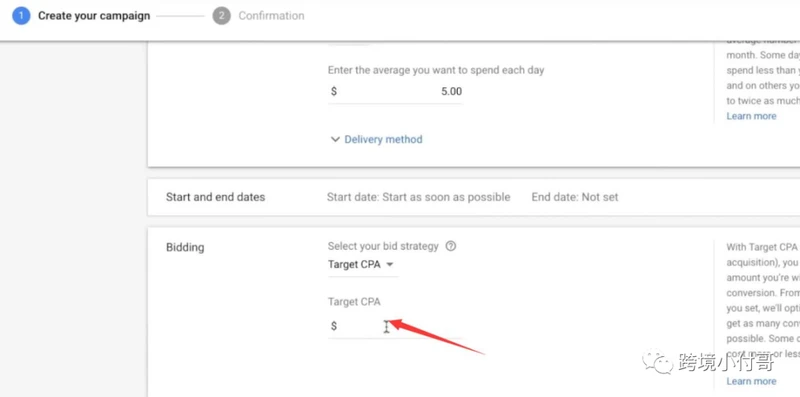800x397 pixels.
Task: Go to the Confirmation step label
Action: pyautogui.click(x=271, y=16)
